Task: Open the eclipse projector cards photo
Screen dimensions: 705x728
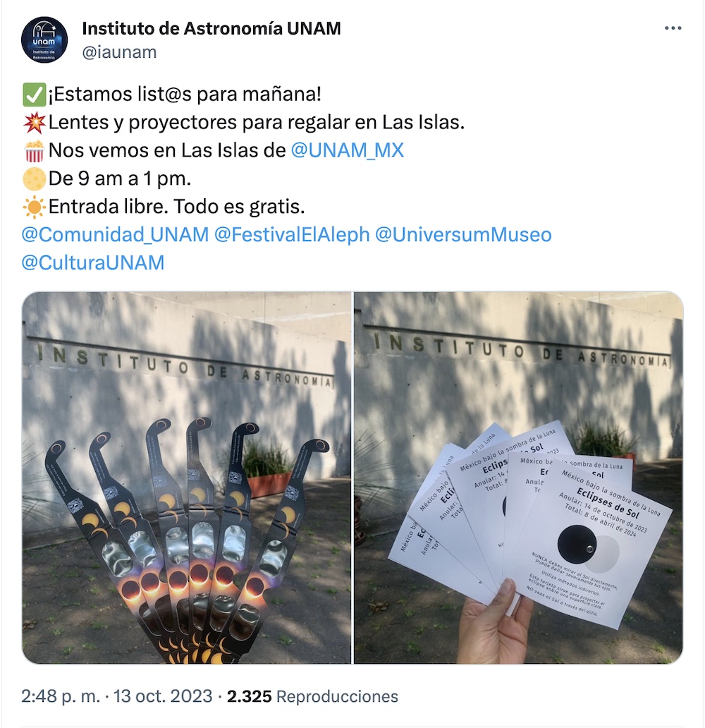Action: coord(518,478)
